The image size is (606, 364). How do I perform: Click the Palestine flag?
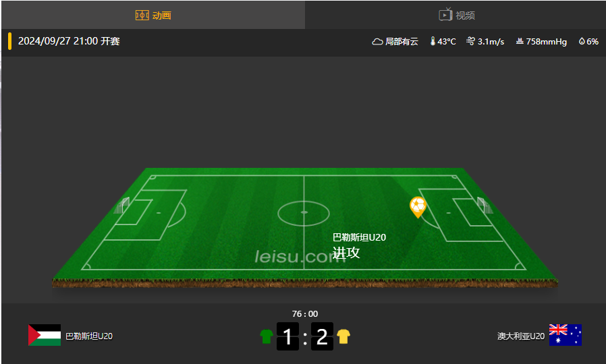tap(45, 335)
